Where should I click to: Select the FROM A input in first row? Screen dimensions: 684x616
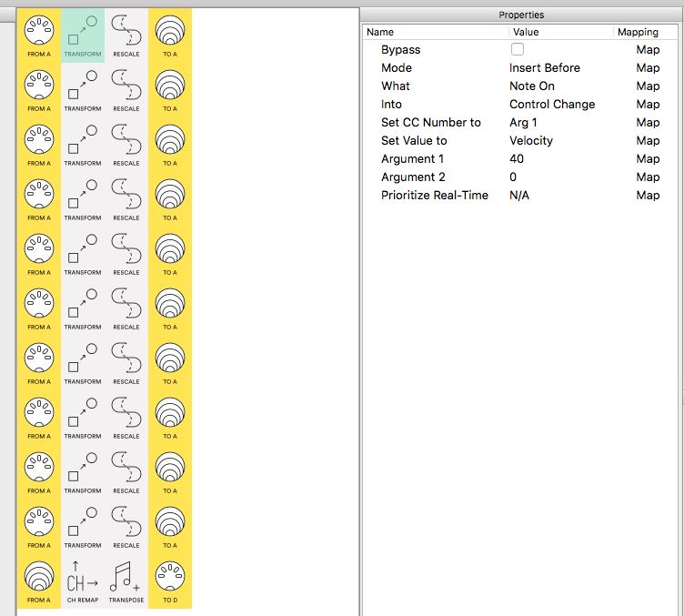39,35
